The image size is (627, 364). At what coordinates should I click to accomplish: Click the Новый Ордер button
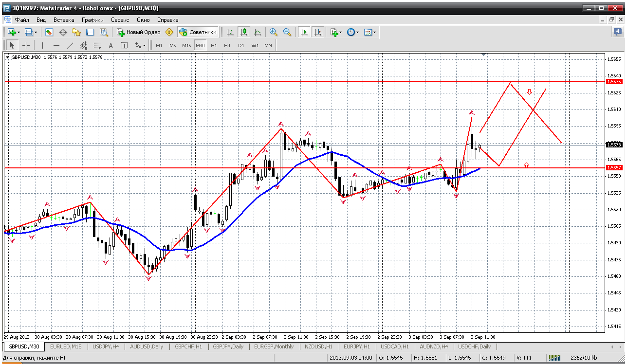pyautogui.click(x=139, y=32)
